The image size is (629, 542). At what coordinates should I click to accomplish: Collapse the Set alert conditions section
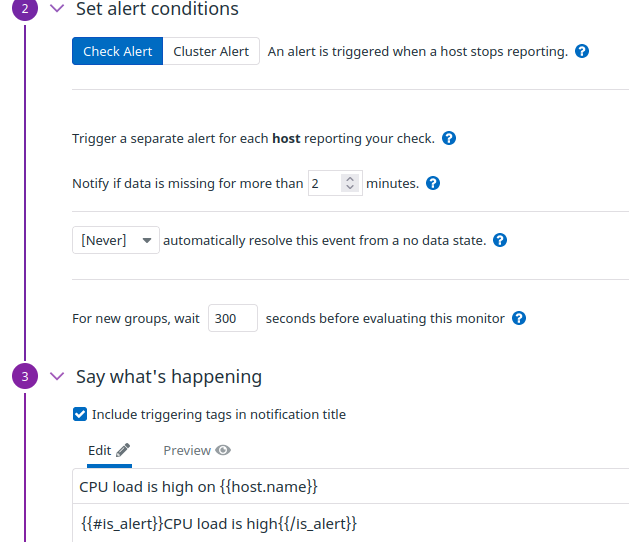(x=57, y=8)
